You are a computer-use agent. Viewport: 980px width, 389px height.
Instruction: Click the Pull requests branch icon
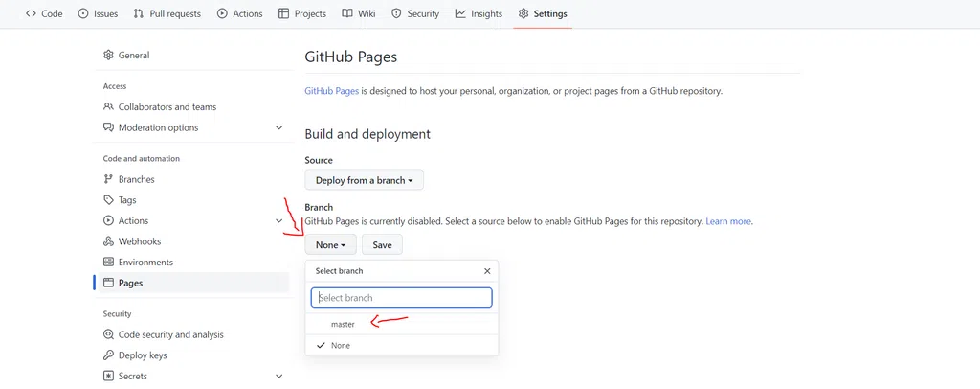point(139,13)
